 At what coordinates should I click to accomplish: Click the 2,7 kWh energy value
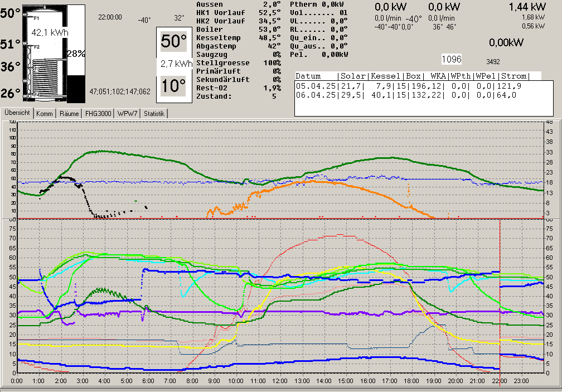pos(173,64)
